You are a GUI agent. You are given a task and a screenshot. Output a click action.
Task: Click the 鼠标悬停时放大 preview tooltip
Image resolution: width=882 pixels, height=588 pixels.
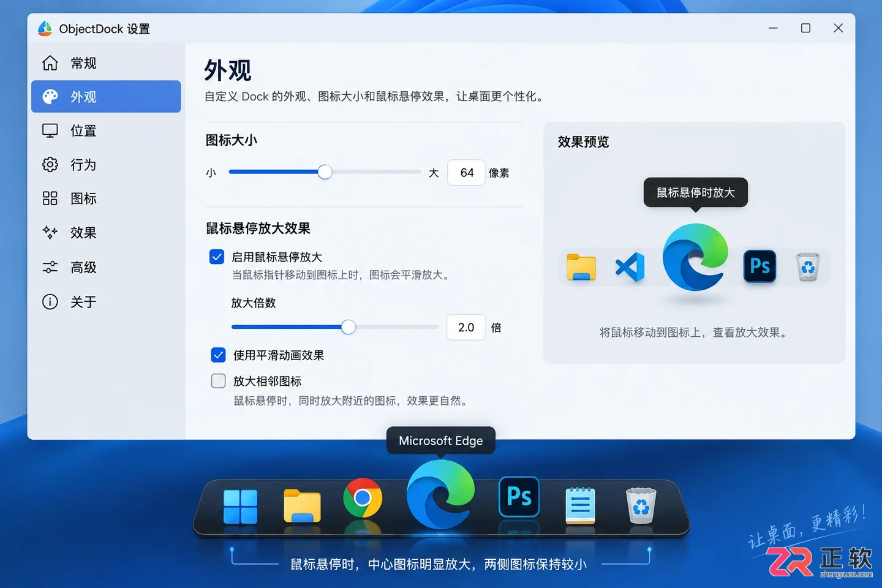696,192
